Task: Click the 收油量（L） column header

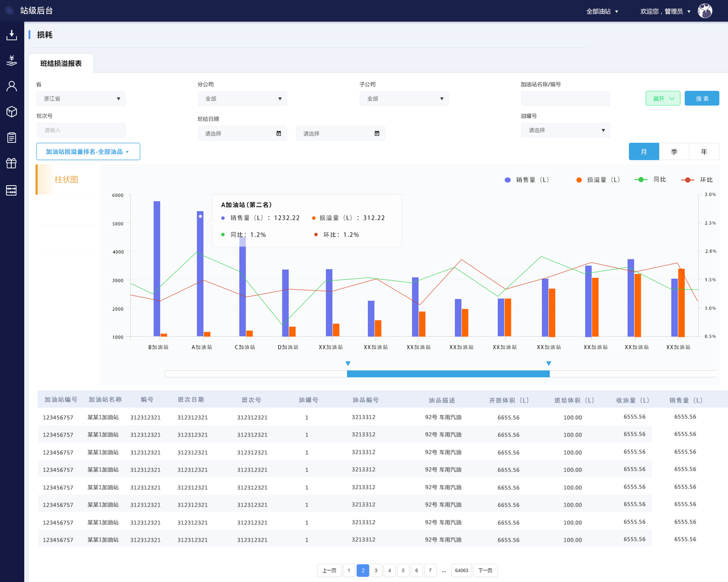Action: [x=633, y=400]
